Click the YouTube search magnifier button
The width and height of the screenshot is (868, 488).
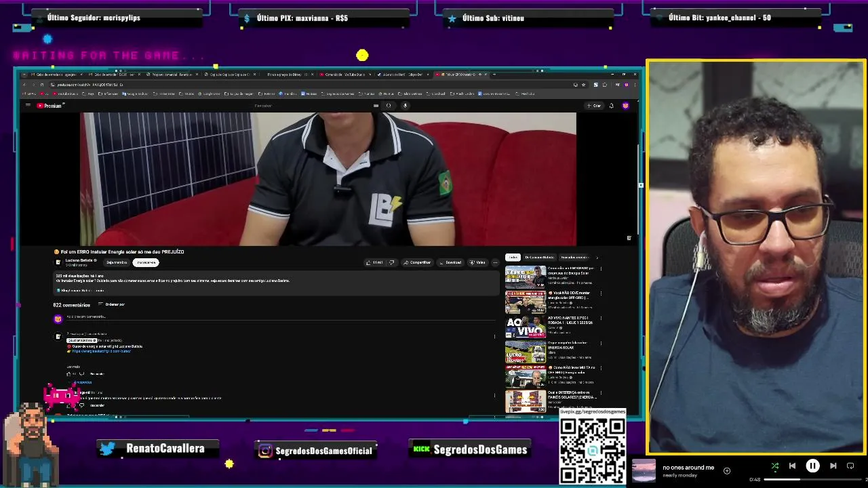click(389, 106)
